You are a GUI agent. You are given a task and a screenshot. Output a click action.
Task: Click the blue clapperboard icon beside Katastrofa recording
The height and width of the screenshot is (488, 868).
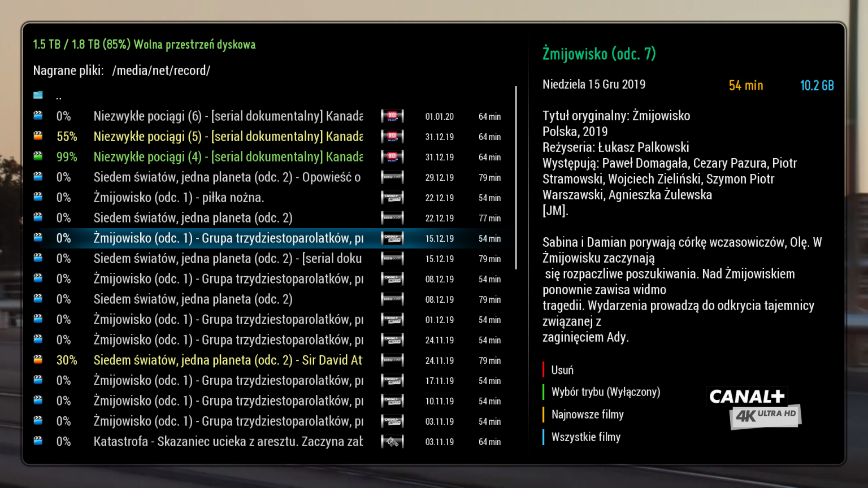[x=38, y=441]
